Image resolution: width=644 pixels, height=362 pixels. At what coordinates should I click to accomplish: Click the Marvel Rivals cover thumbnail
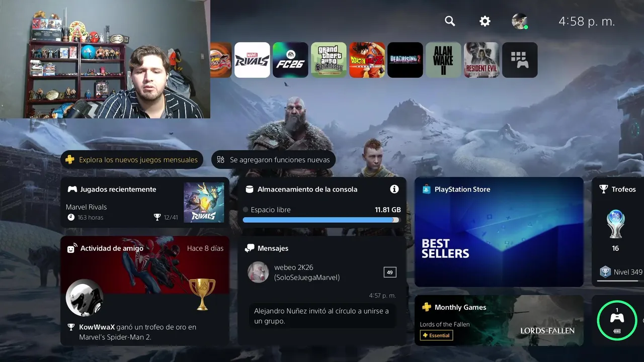[204, 202]
